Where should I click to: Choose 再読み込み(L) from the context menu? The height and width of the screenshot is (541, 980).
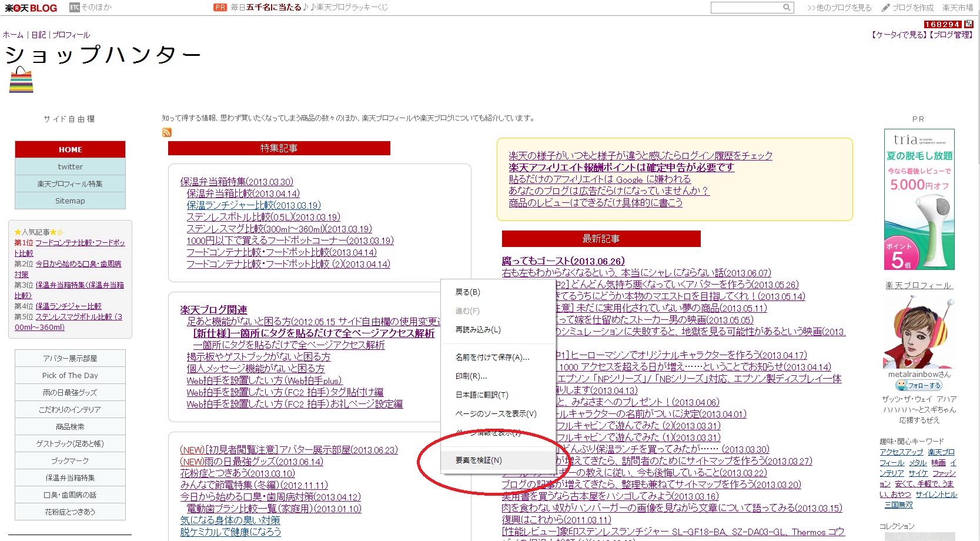(x=478, y=330)
